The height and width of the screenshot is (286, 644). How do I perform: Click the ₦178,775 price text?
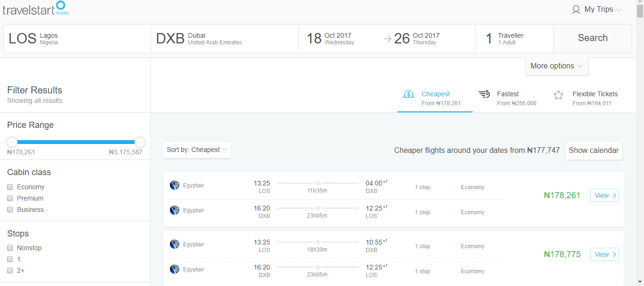(562, 254)
